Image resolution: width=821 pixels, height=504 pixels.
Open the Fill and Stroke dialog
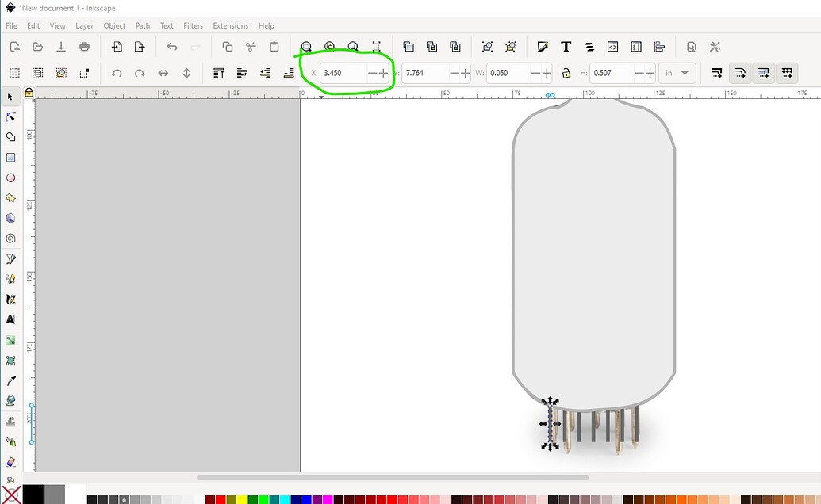tap(543, 47)
